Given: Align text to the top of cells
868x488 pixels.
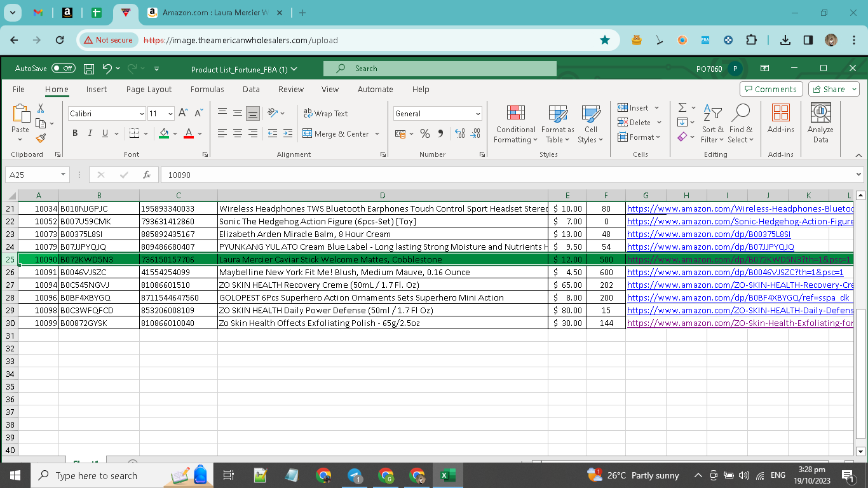Looking at the screenshot, I should (222, 113).
